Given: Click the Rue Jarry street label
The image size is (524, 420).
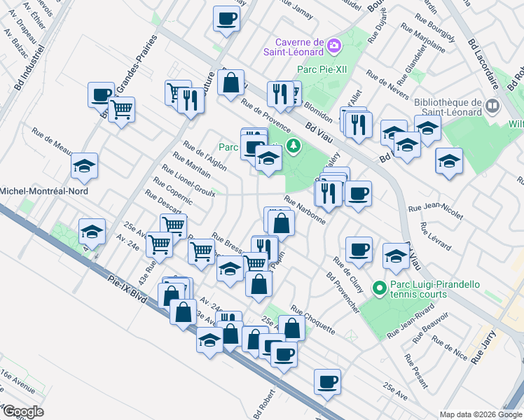Looking at the screenshot, I should click(483, 347).
